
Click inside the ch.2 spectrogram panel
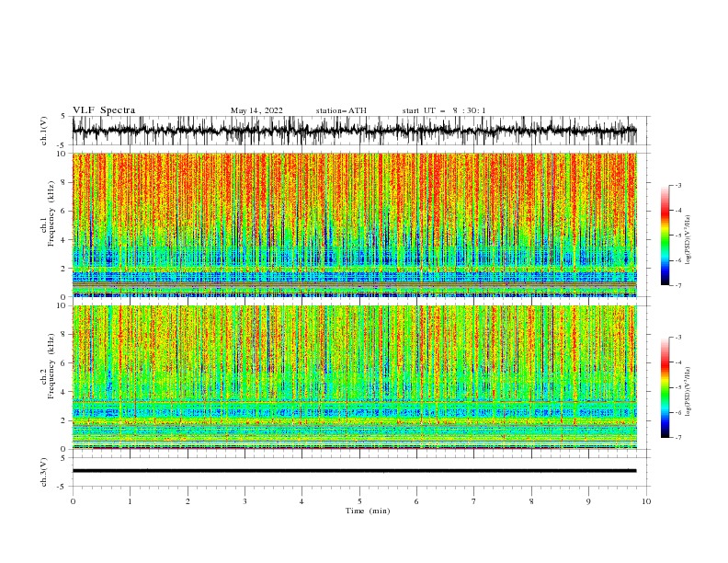pyautogui.click(x=354, y=377)
